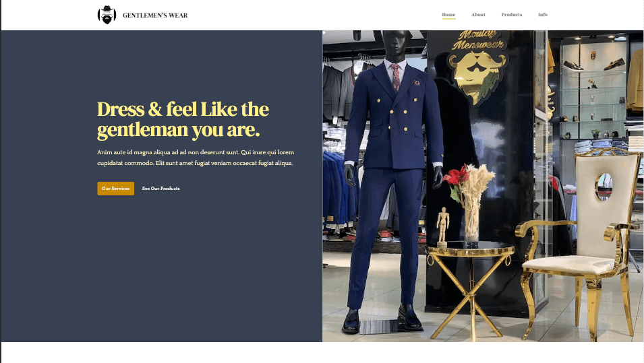
Task: Follow the See Our Products link
Action: click(161, 189)
